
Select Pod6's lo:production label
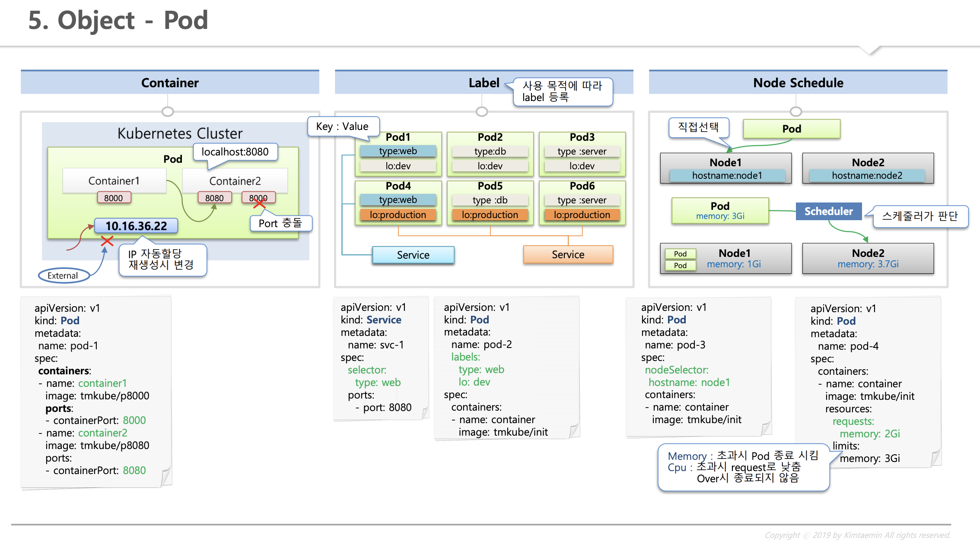pos(582,215)
